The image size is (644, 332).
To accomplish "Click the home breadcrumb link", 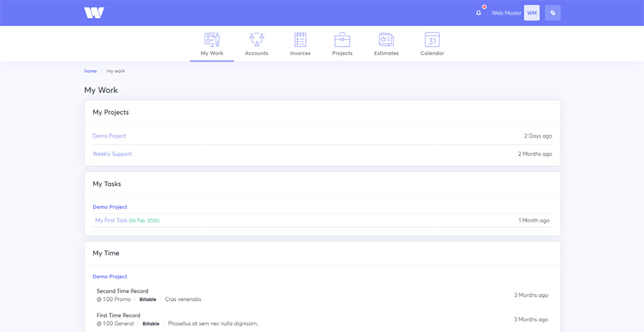I will (x=90, y=71).
